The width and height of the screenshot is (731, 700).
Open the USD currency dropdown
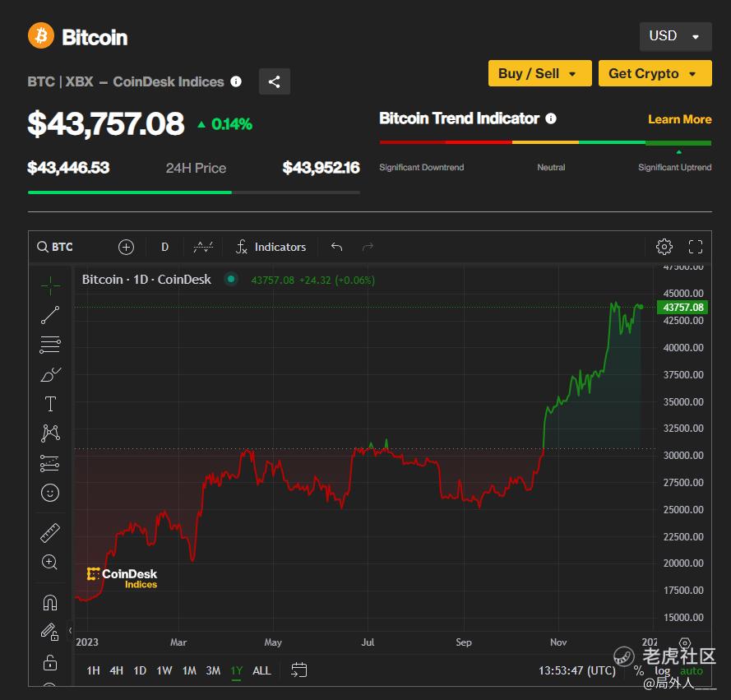tap(675, 36)
